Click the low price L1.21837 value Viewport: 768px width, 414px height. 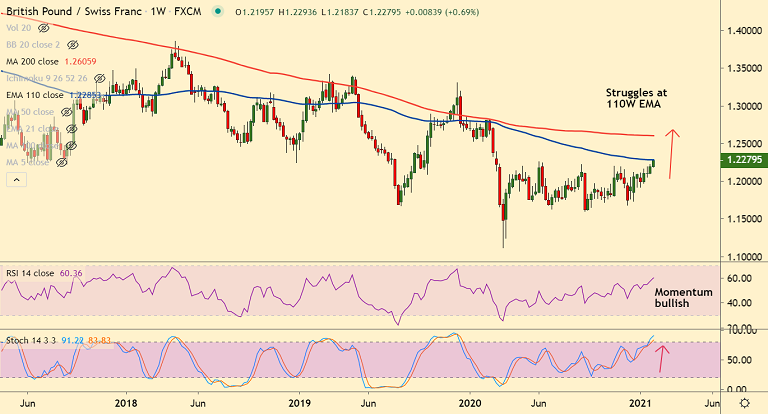click(340, 12)
